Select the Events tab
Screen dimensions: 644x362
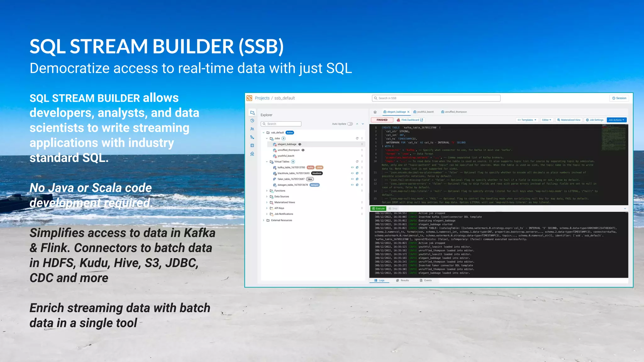click(426, 280)
